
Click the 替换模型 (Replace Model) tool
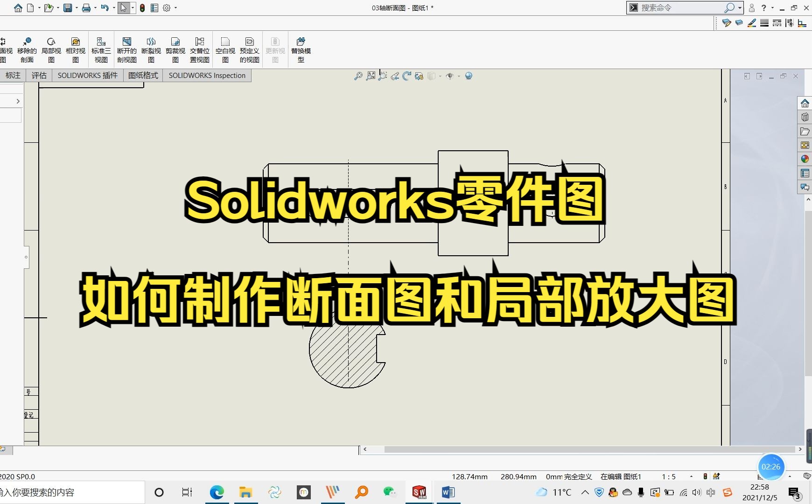(301, 50)
